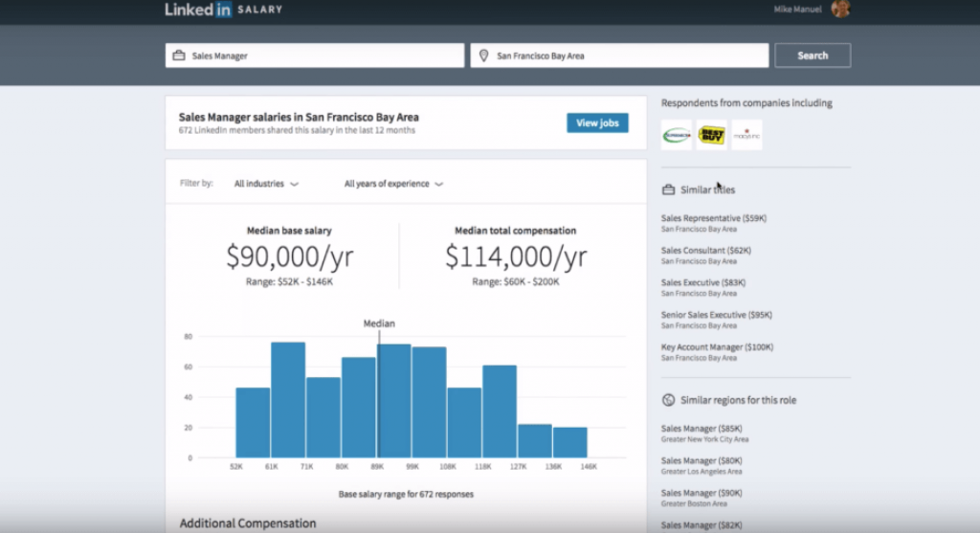
Task: Click Base salary range for 672 responses caption
Action: 406,495
